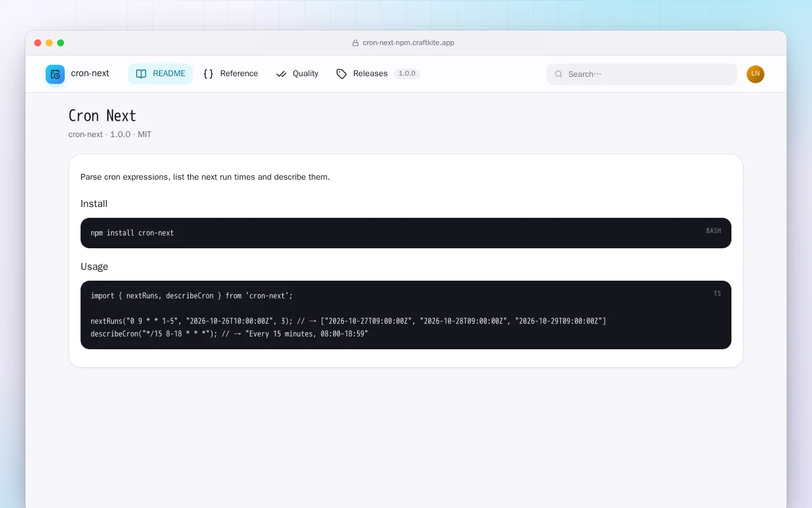This screenshot has height=508, width=812.
Task: Click the 'npm install cron-next' command
Action: click(132, 233)
